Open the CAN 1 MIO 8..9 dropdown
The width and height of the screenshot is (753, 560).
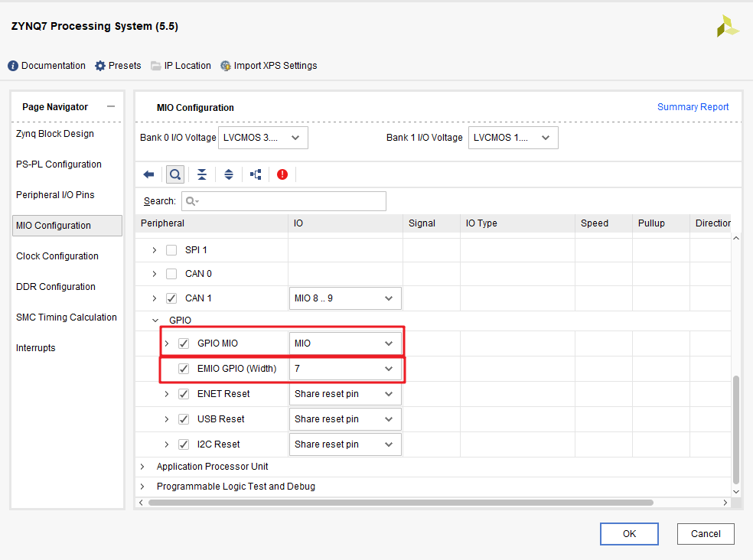(345, 298)
